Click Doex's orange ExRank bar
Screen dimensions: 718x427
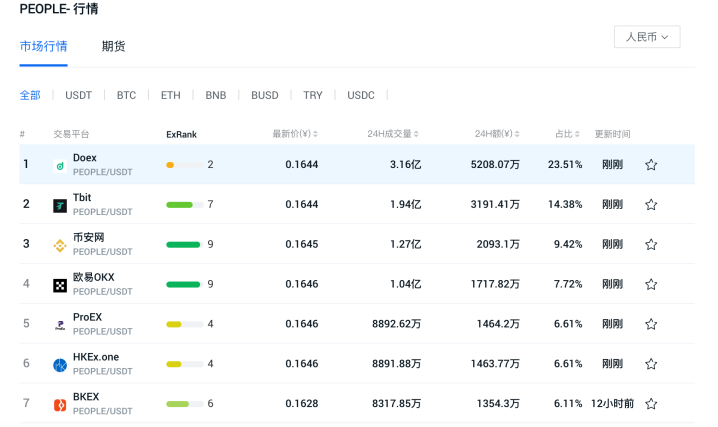pyautogui.click(x=185, y=165)
